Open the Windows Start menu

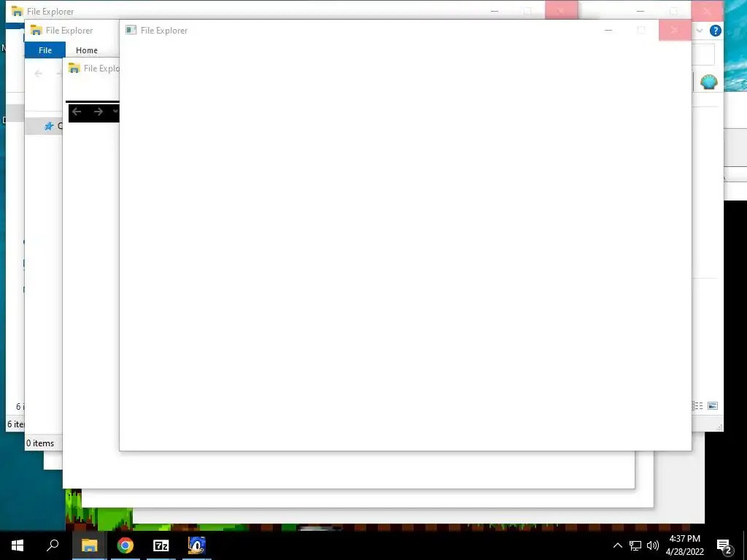(18, 545)
